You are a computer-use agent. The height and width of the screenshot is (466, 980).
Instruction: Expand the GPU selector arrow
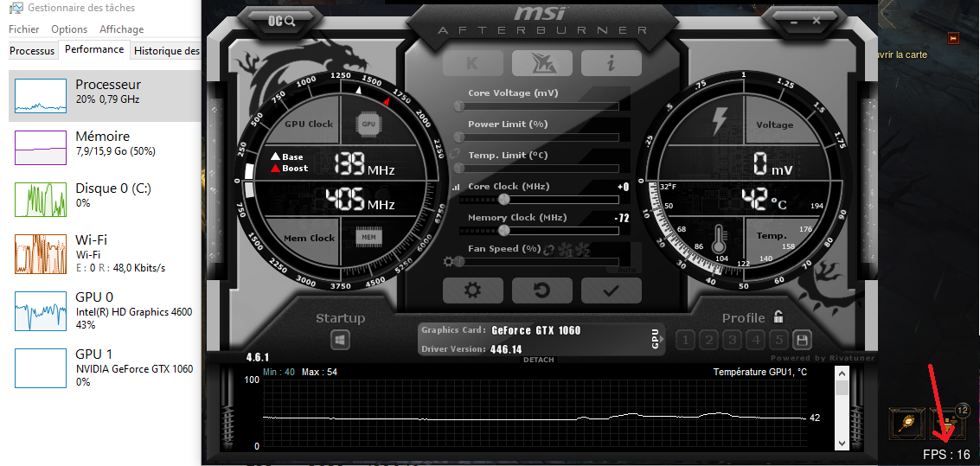(662, 341)
